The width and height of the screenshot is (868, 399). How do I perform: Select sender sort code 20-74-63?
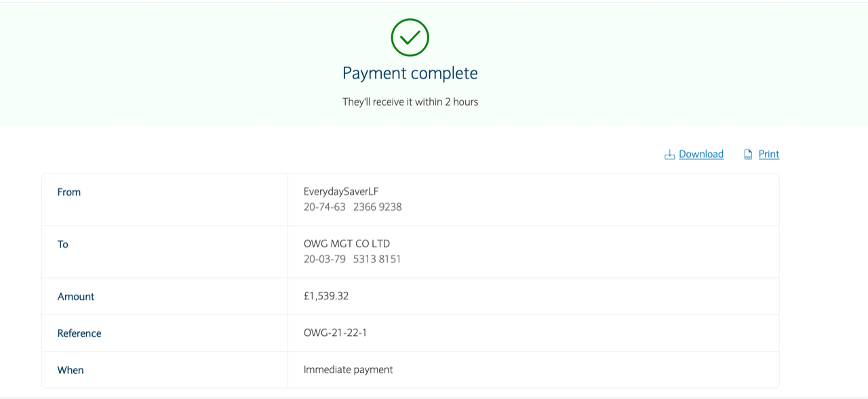325,207
